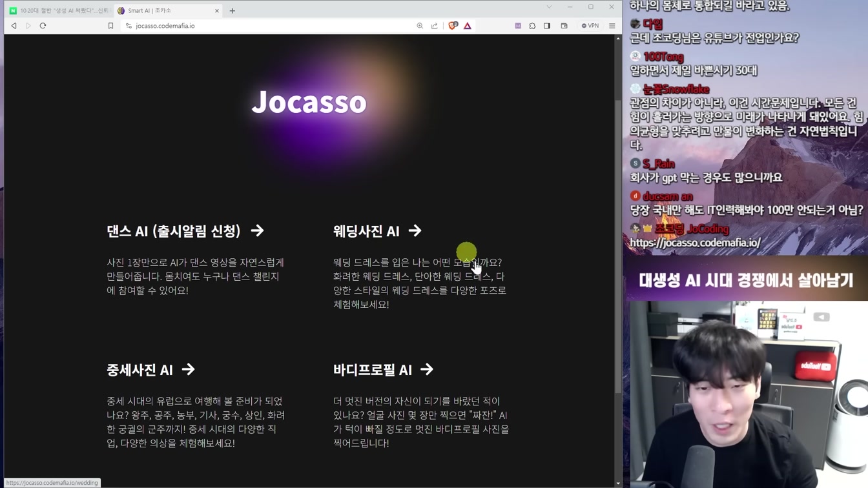Open the 댄스 AI (출시알림 신청) link
868x488 pixels.
(185, 231)
